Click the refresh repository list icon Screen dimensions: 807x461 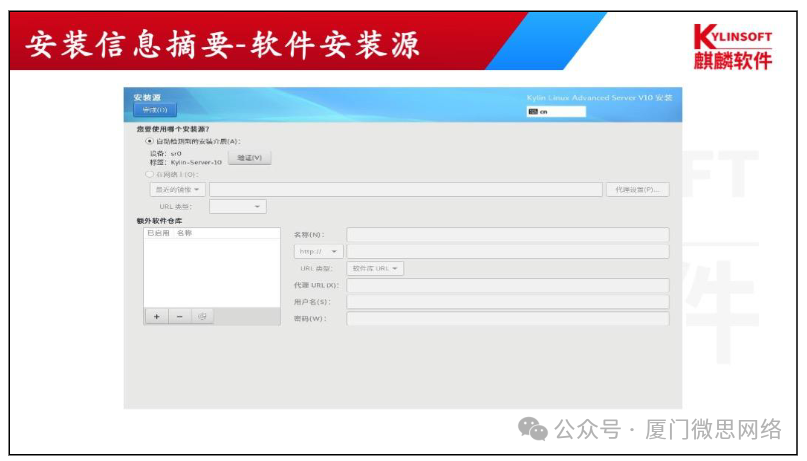(202, 316)
